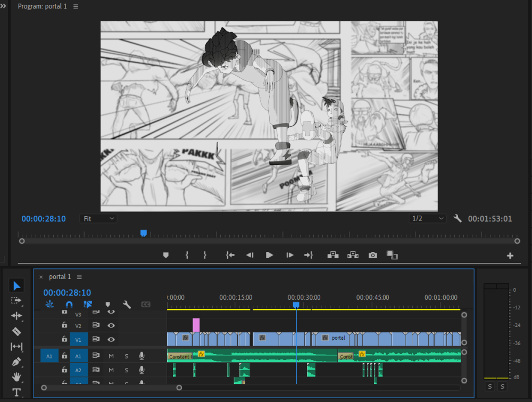Expand panels with double chevron

(x=3, y=6)
